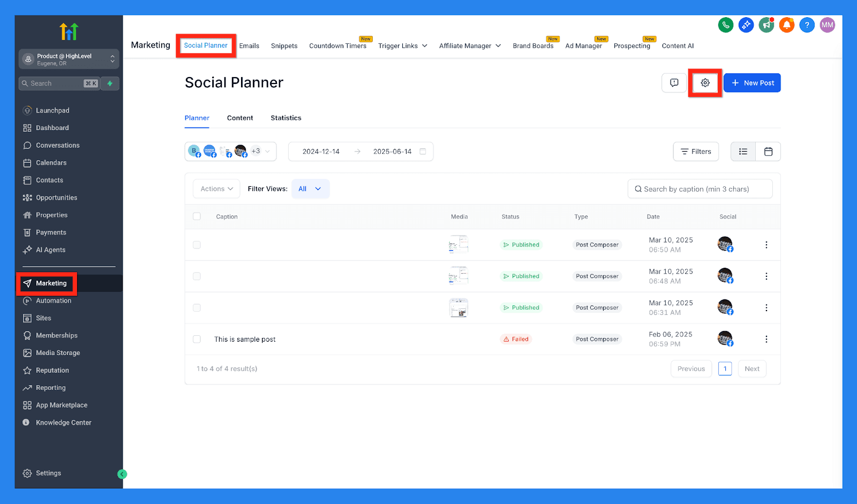Viewport: 857px width, 504px height.
Task: Open the Product @ HighLevel account switcher
Action: (x=69, y=59)
